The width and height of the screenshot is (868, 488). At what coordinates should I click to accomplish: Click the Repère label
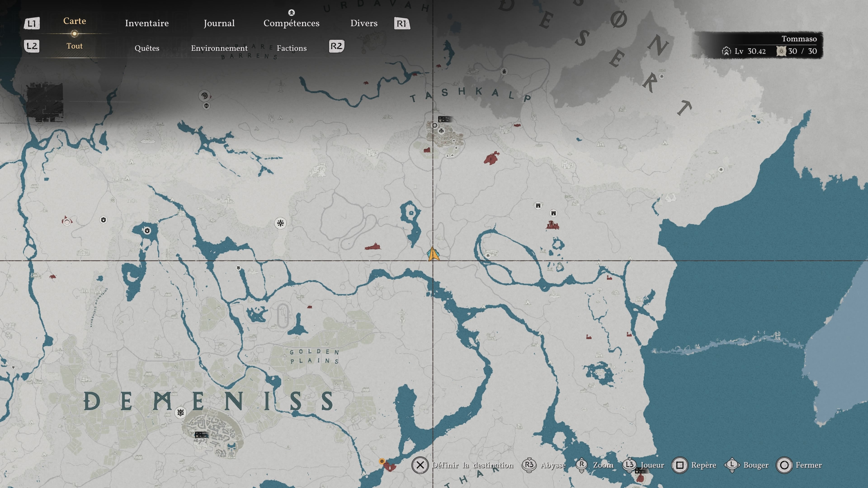tap(704, 465)
